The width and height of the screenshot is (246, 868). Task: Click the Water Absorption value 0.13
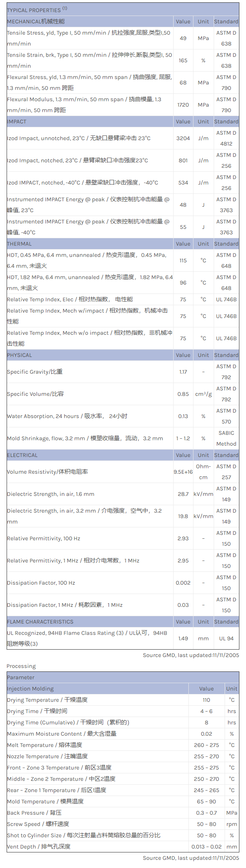pos(183,416)
